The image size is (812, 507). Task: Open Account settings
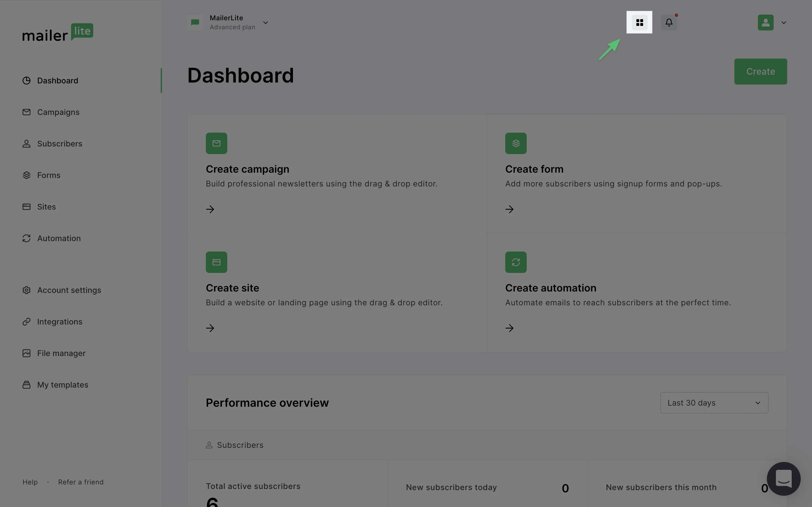coord(69,290)
